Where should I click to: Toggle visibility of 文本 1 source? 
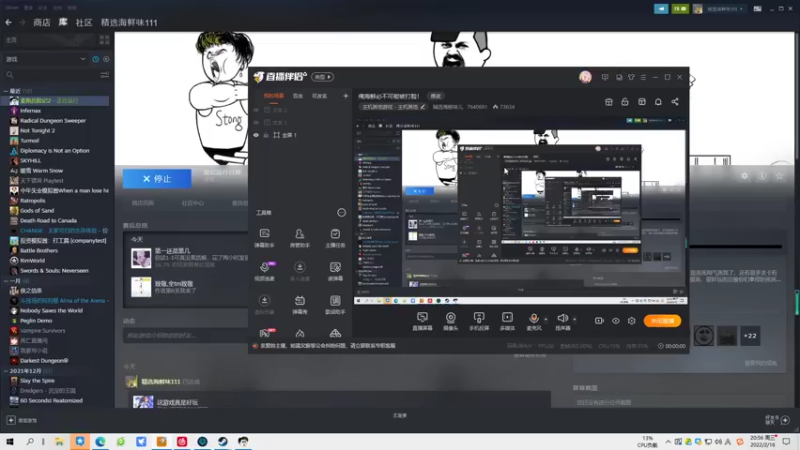point(256,122)
